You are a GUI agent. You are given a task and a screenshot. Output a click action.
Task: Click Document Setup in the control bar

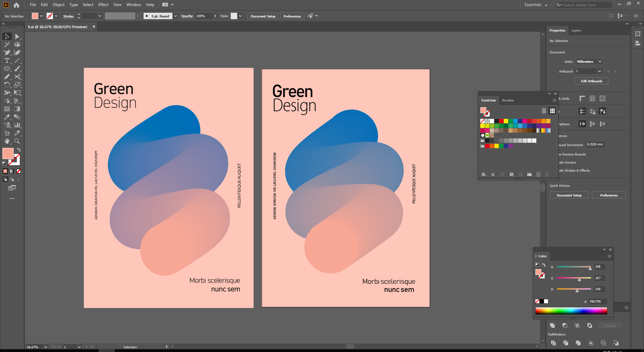pyautogui.click(x=263, y=16)
